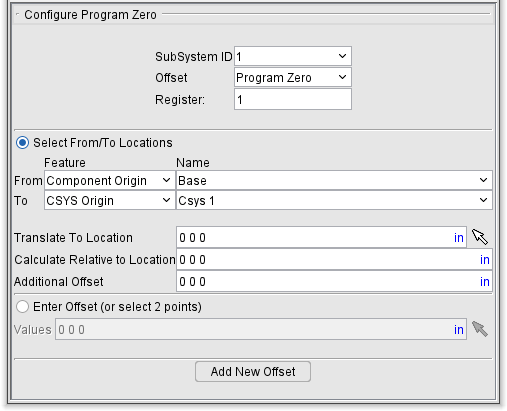
Task: Click the 'in' unit link in Translate To Location
Action: tap(459, 238)
